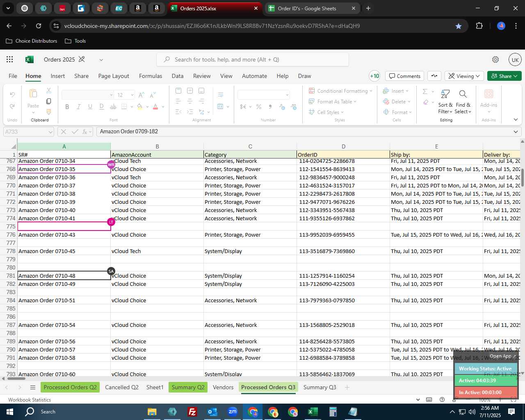Image resolution: width=525 pixels, height=420 pixels.
Task: Click the Cut scissors icon
Action: coord(49,90)
